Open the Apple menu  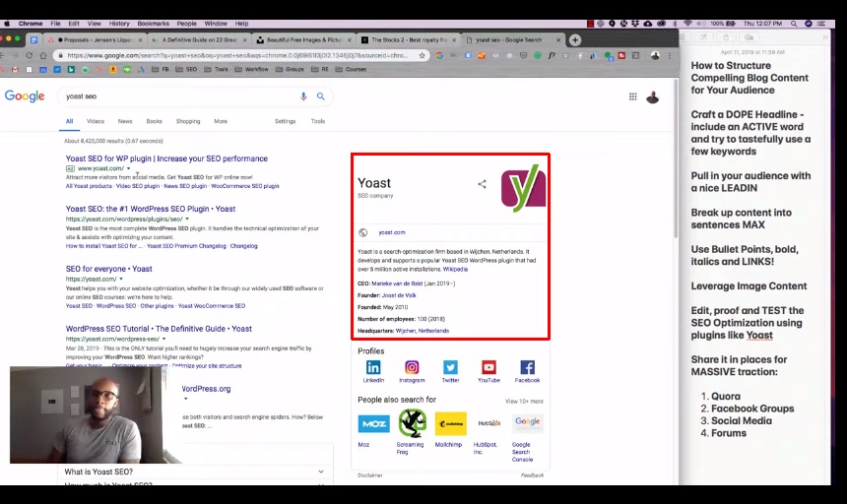pyautogui.click(x=7, y=24)
